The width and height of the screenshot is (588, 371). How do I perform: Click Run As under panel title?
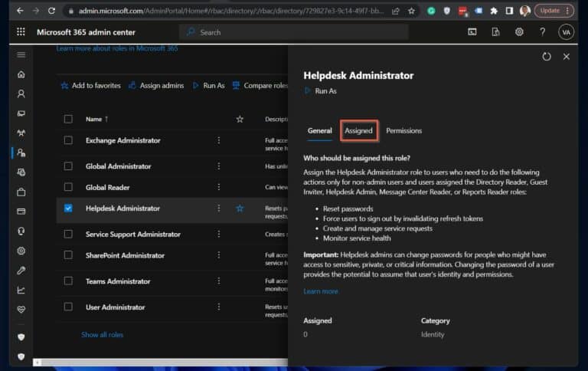click(321, 91)
